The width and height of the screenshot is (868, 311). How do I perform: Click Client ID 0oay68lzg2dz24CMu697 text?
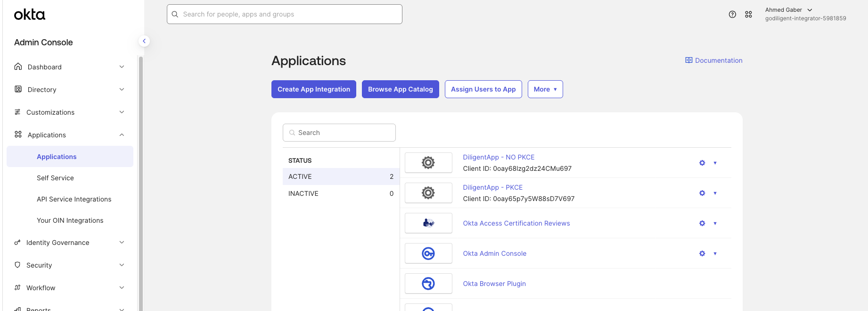point(517,168)
